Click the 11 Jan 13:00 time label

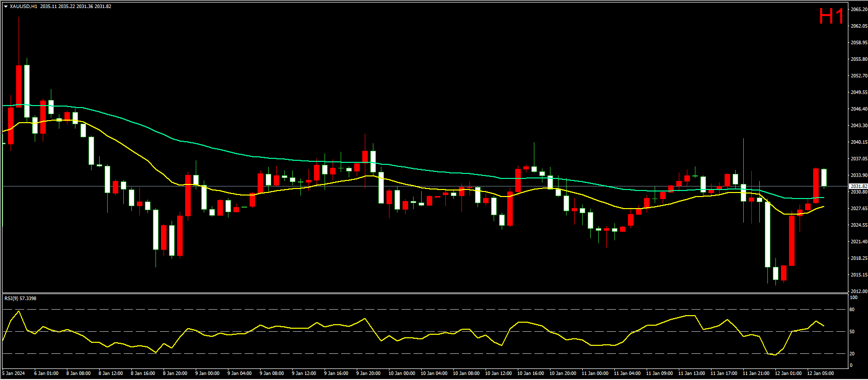pos(691,373)
